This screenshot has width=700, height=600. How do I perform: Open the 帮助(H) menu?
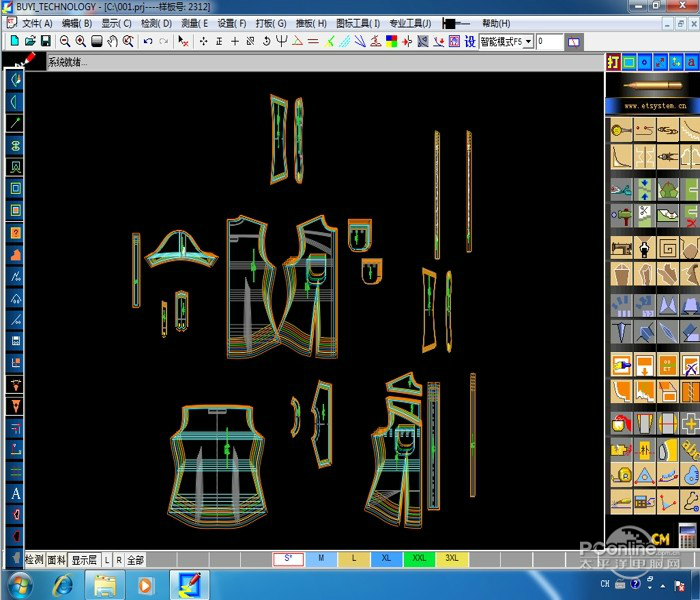(496, 23)
